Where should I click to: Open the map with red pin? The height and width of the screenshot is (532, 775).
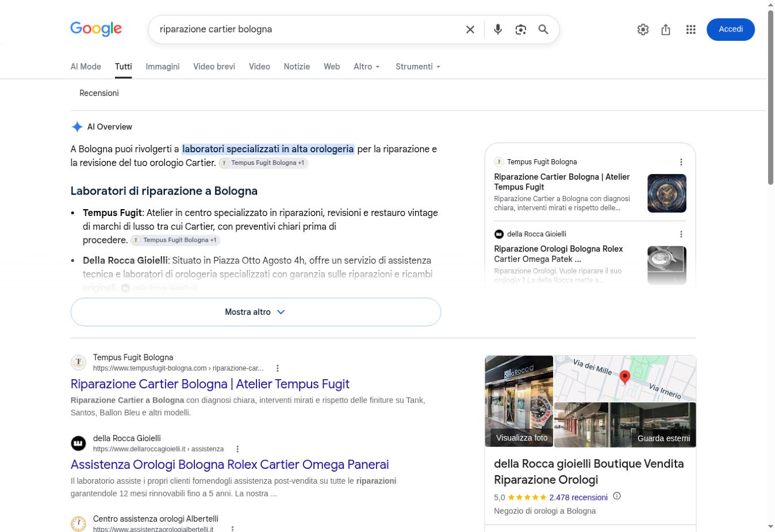(x=625, y=378)
